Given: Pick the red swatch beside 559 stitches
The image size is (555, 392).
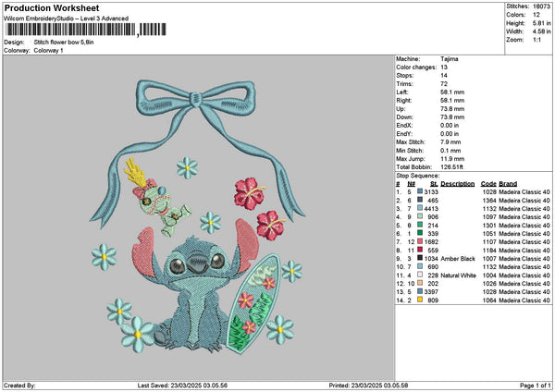Looking at the screenshot, I should (x=420, y=250).
